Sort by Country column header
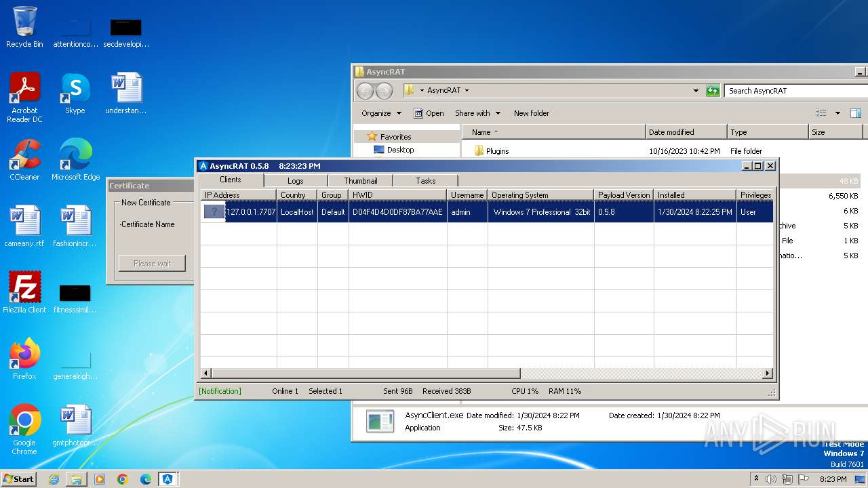This screenshot has width=868, height=488. pyautogui.click(x=297, y=195)
